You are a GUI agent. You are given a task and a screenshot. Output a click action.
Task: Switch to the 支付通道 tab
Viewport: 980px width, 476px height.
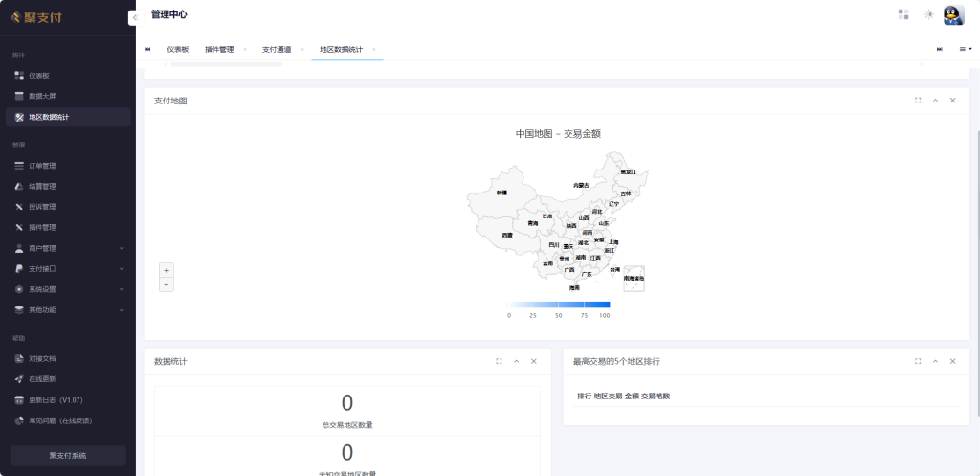pos(277,50)
